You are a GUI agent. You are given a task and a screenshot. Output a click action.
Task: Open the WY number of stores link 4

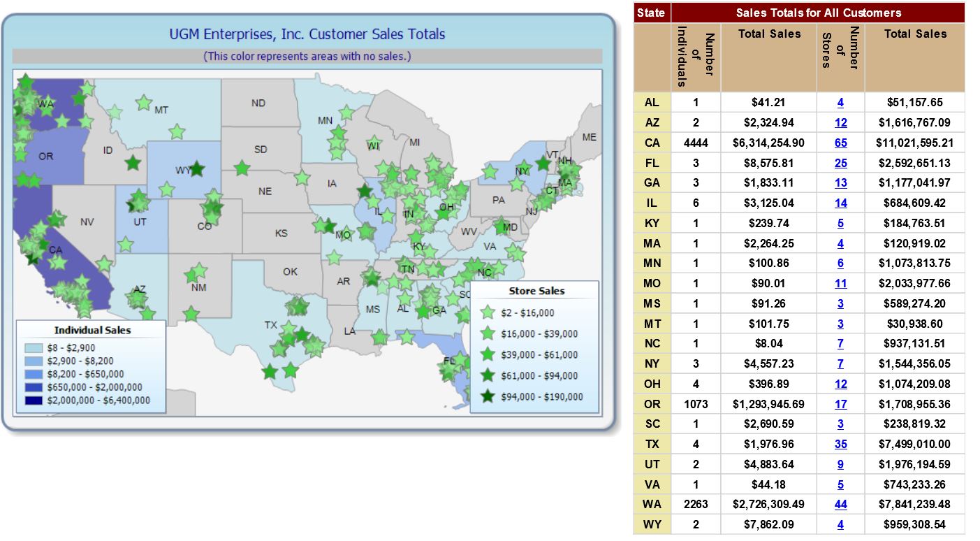click(840, 525)
